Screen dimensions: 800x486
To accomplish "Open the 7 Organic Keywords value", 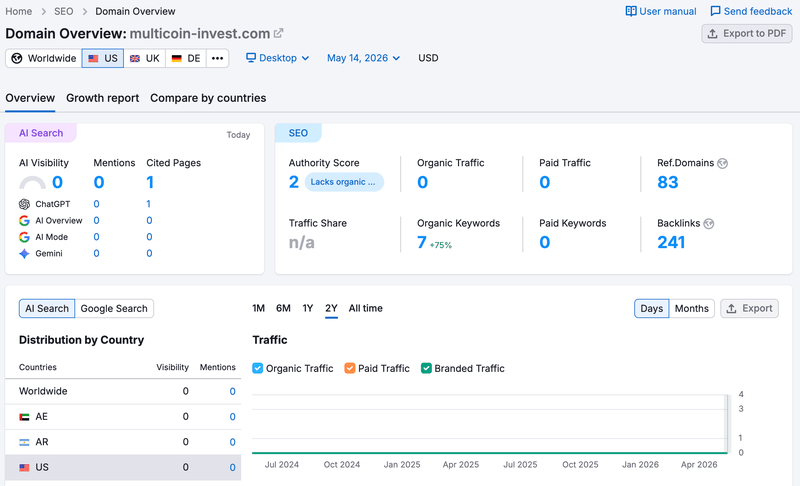I will click(x=421, y=242).
